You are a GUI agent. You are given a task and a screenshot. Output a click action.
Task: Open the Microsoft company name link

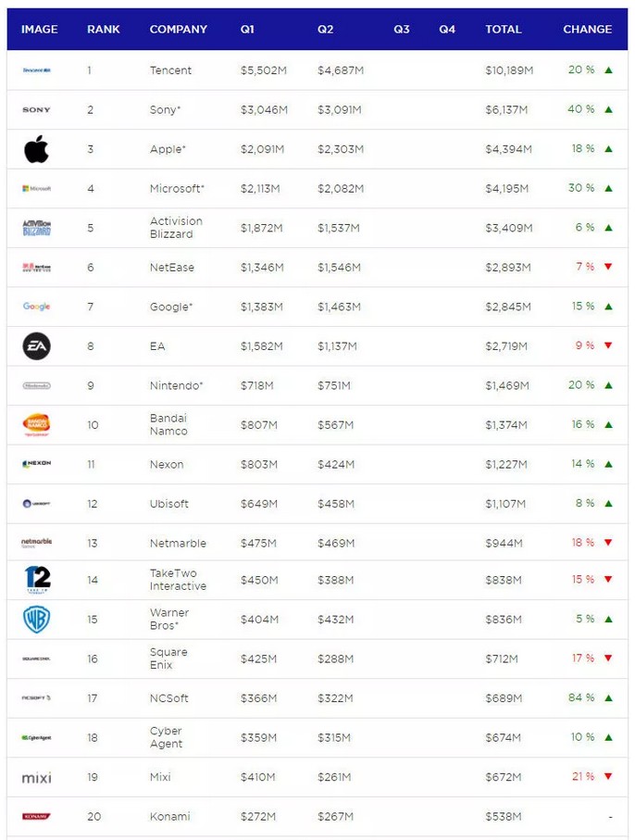coord(176,189)
